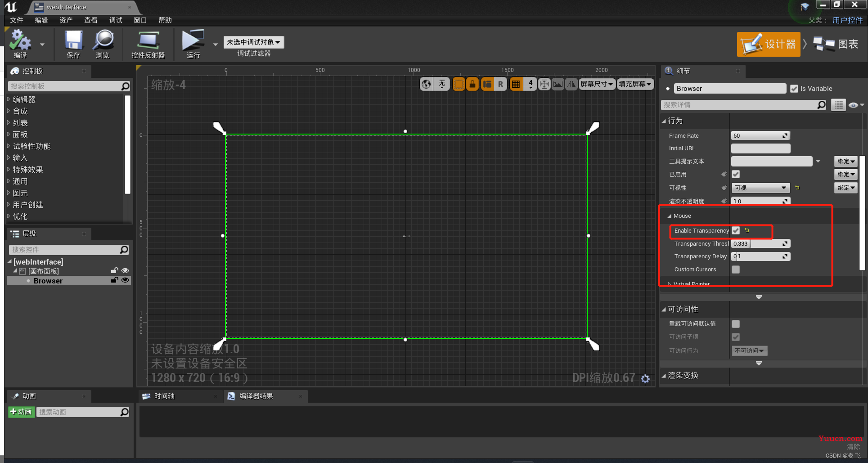Image resolution: width=868 pixels, height=463 pixels.
Task: Collapse the 行为 behavior section
Action: tap(664, 121)
